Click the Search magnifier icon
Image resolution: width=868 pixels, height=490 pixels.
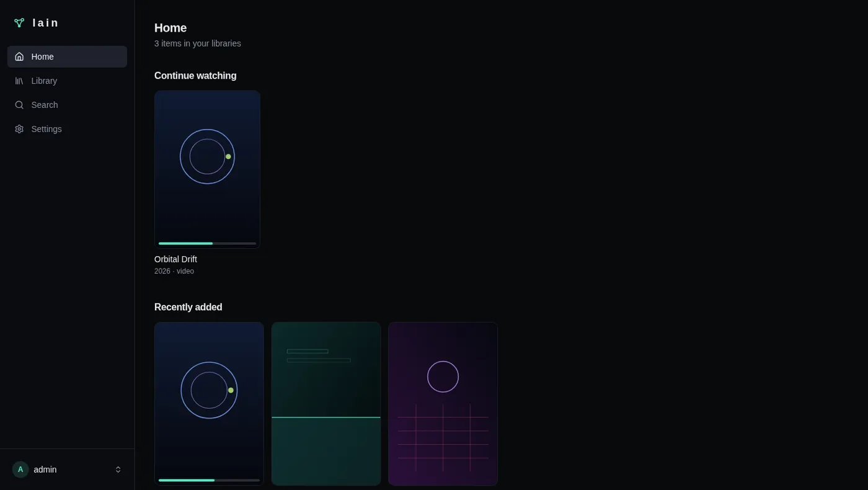click(19, 105)
